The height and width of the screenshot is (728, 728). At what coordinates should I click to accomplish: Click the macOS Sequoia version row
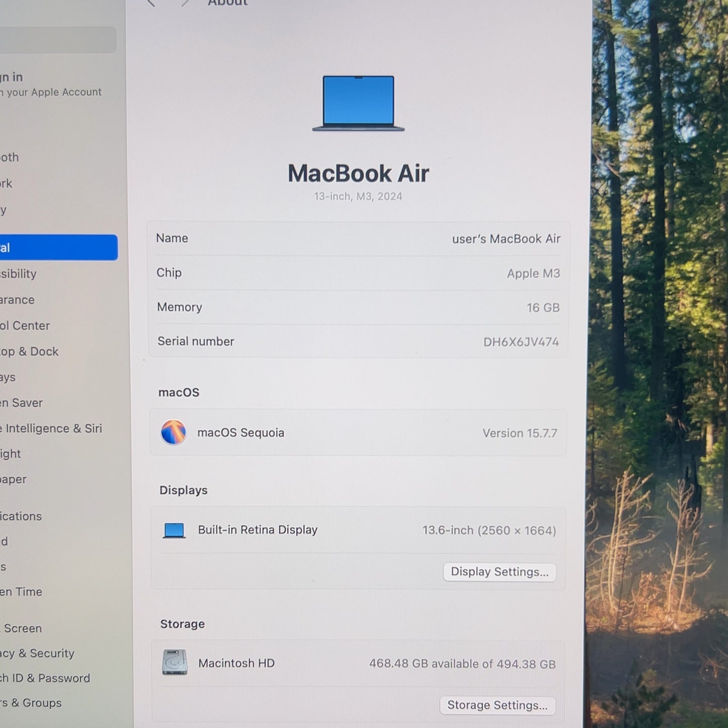pyautogui.click(x=358, y=433)
